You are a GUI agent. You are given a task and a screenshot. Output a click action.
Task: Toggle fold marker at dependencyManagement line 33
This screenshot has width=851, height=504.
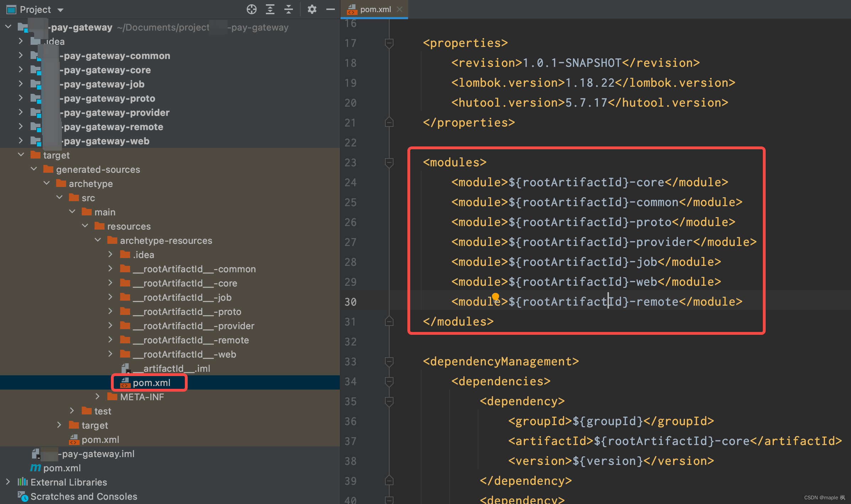point(389,361)
